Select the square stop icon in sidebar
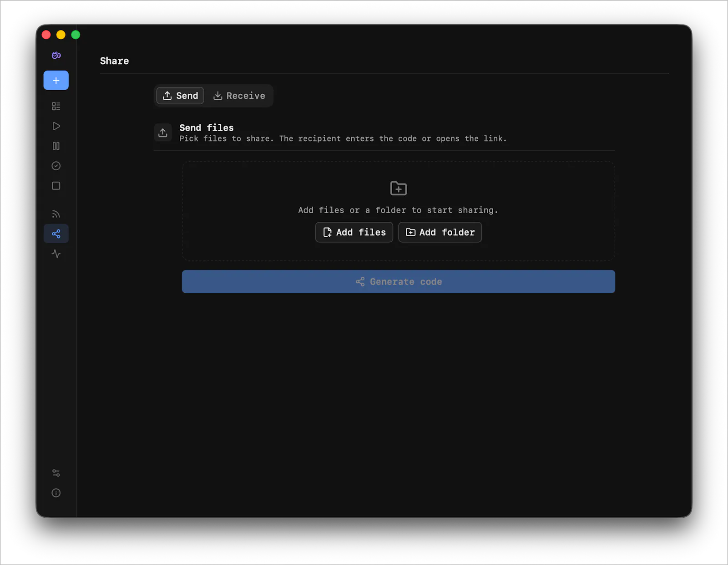 tap(56, 186)
